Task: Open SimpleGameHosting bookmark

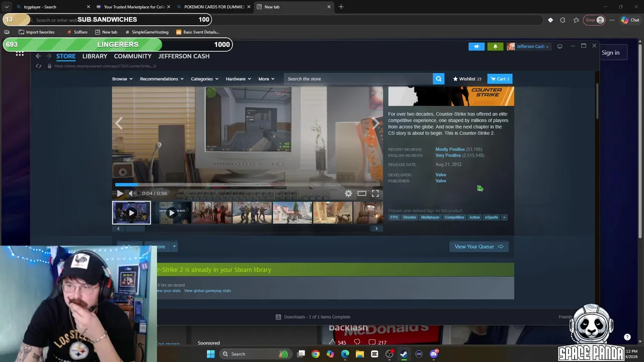Action: click(x=146, y=32)
